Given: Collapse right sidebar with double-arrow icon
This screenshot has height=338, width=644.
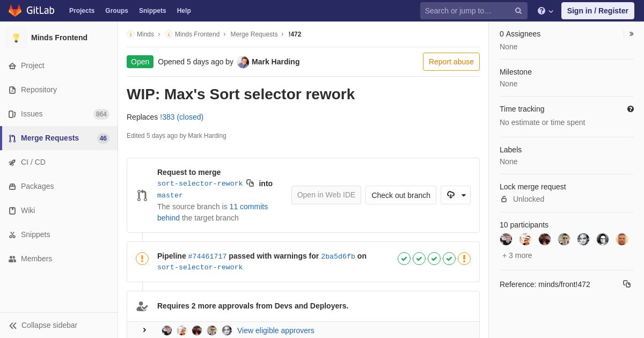Looking at the screenshot, I should coord(631,34).
